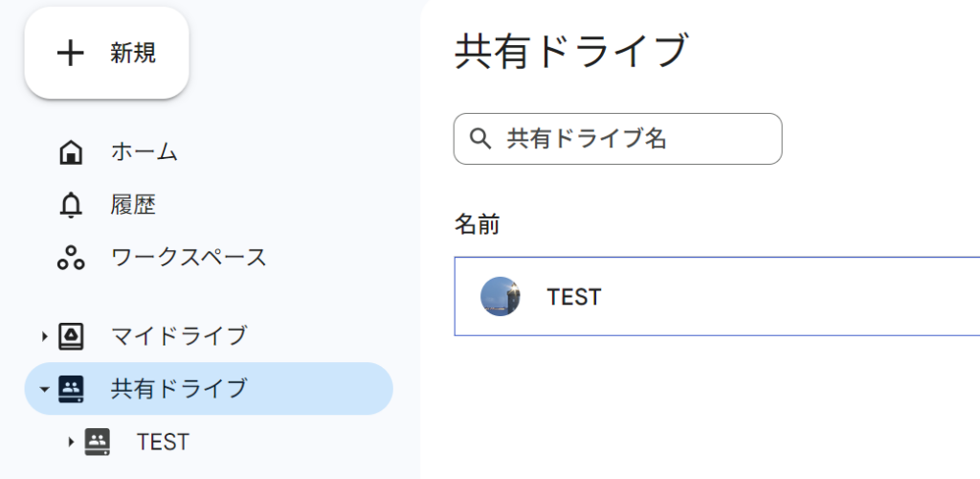
Task: Open the 履歴 sidebar item
Action: tap(133, 205)
